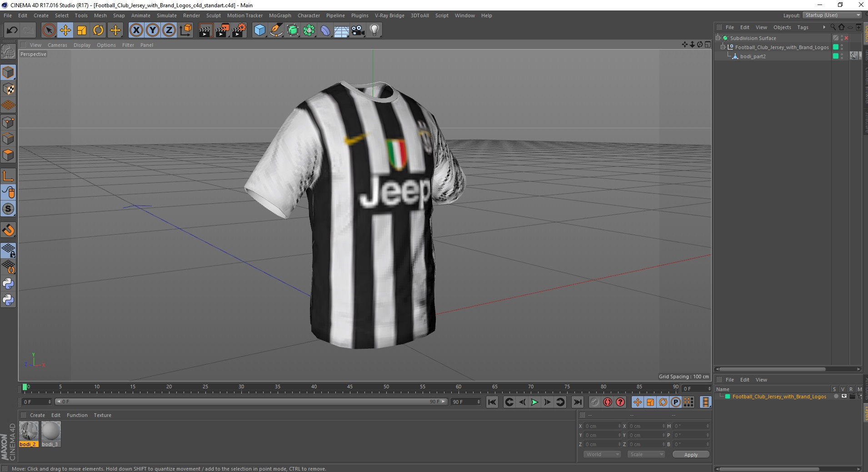Click the current frame 0 F field
The width and height of the screenshot is (868, 472).
[x=697, y=389]
